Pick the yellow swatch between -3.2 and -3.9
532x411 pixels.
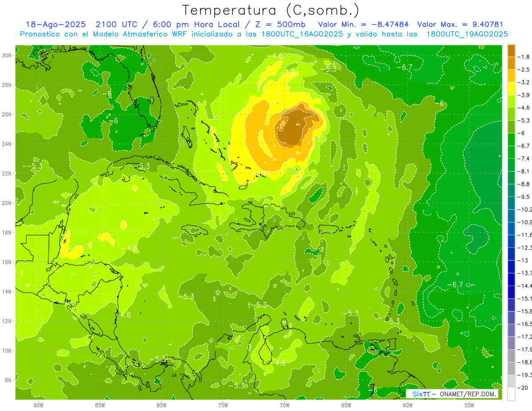(511, 89)
